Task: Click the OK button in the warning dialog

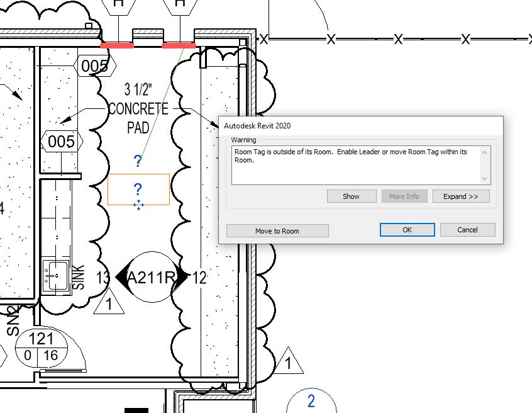Action: click(x=407, y=230)
